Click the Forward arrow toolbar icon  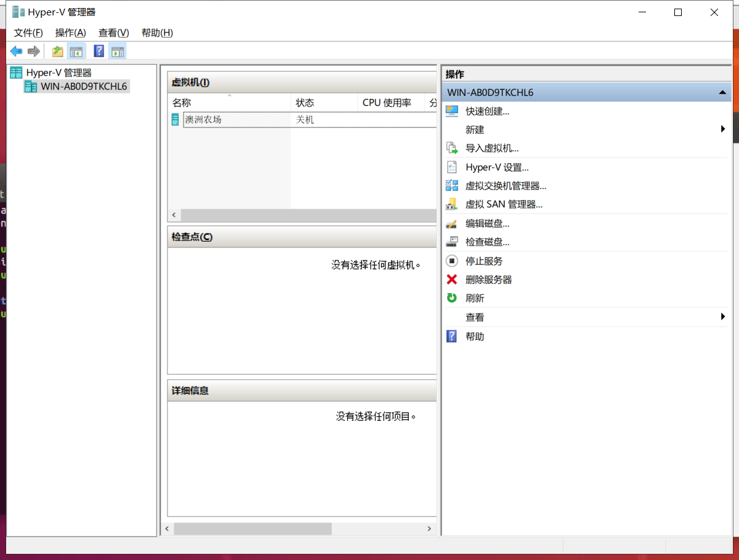click(34, 51)
